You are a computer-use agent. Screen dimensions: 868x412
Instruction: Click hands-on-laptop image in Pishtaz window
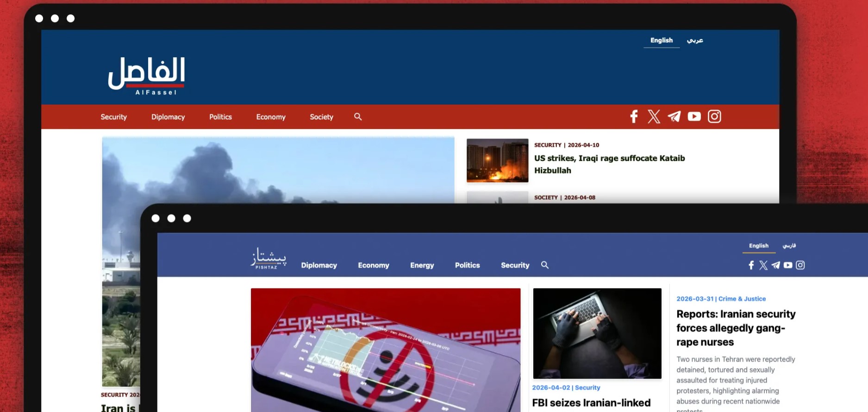(x=597, y=333)
